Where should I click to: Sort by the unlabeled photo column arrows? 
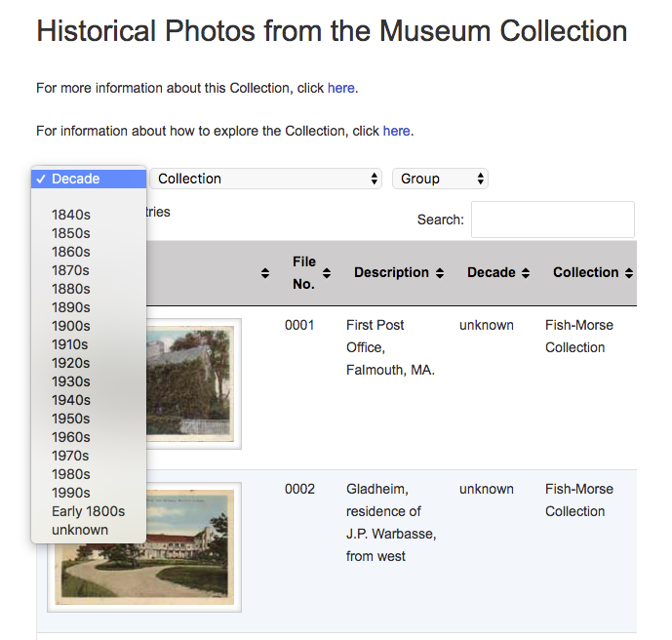coord(265,273)
